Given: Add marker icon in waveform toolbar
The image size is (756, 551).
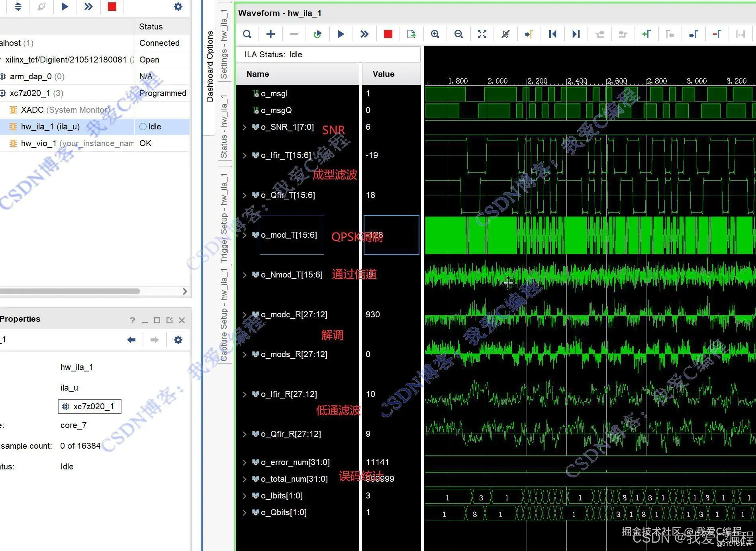Looking at the screenshot, I should (646, 34).
